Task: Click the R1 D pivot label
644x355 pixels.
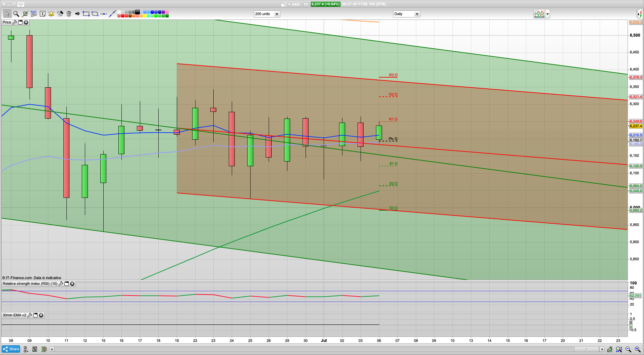Action: 393,119
